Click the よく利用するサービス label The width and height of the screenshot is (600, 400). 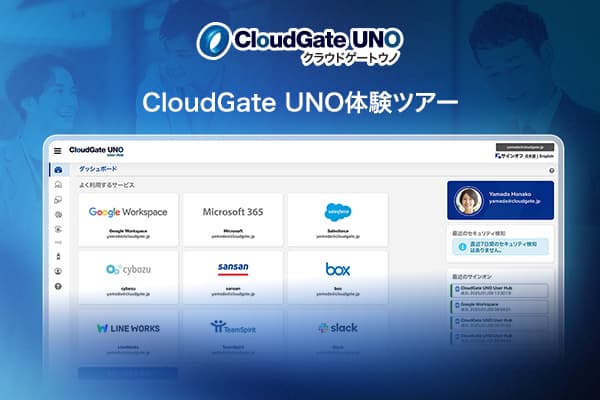(x=107, y=185)
